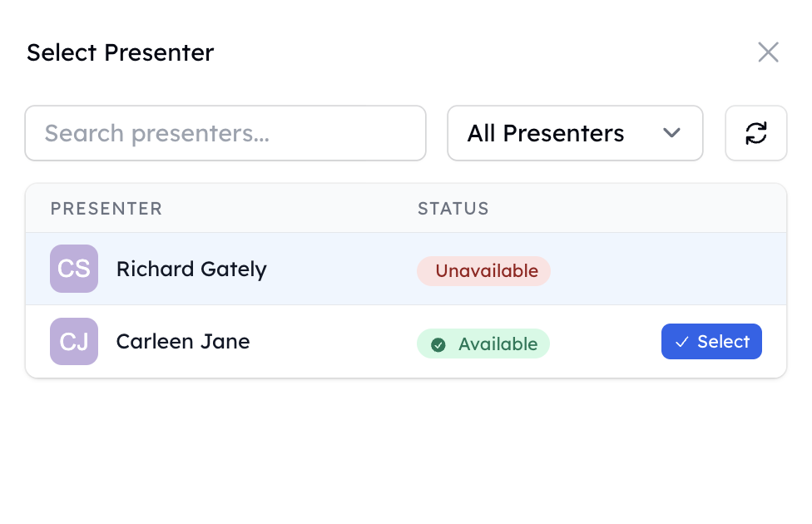Click the Unavailable status badge

(x=483, y=271)
